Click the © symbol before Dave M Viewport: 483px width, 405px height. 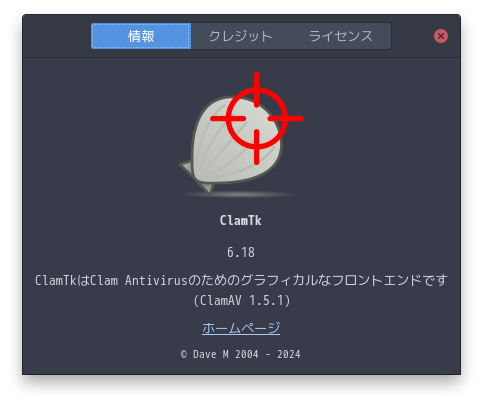click(184, 354)
